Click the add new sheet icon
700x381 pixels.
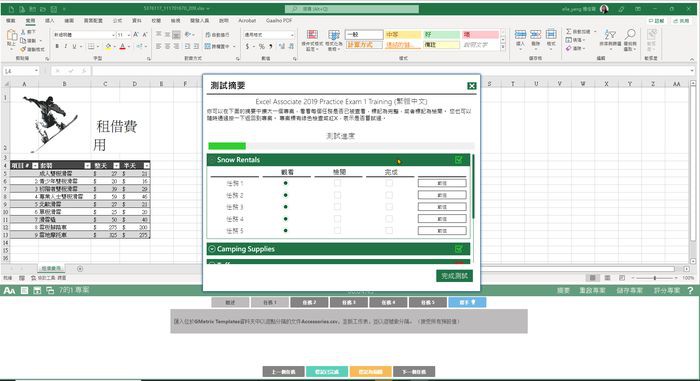tap(80, 268)
